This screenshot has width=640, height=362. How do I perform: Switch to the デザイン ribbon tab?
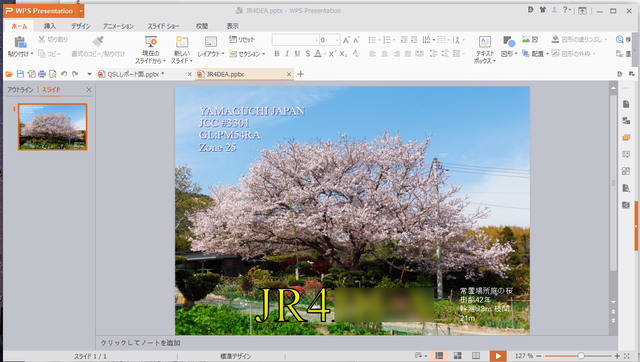[80, 26]
